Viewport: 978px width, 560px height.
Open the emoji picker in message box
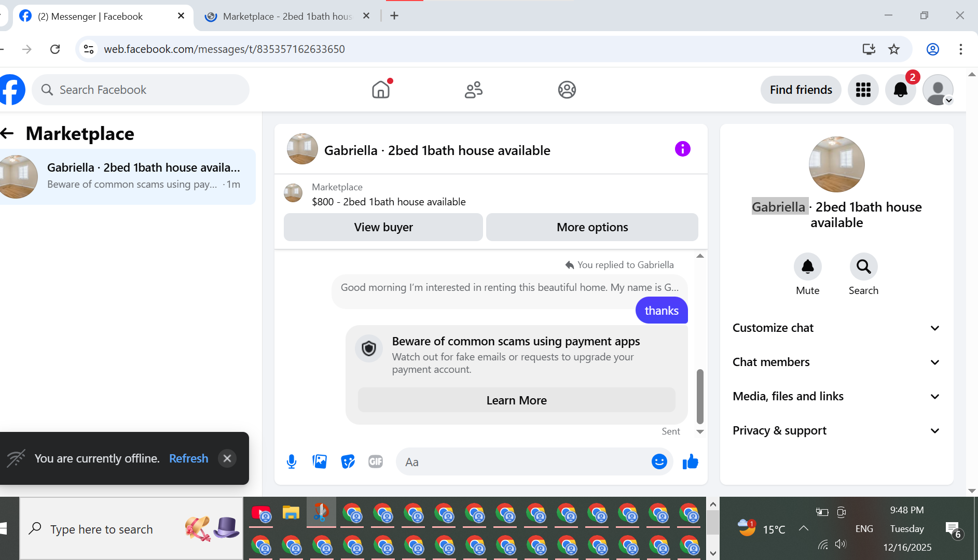(659, 461)
